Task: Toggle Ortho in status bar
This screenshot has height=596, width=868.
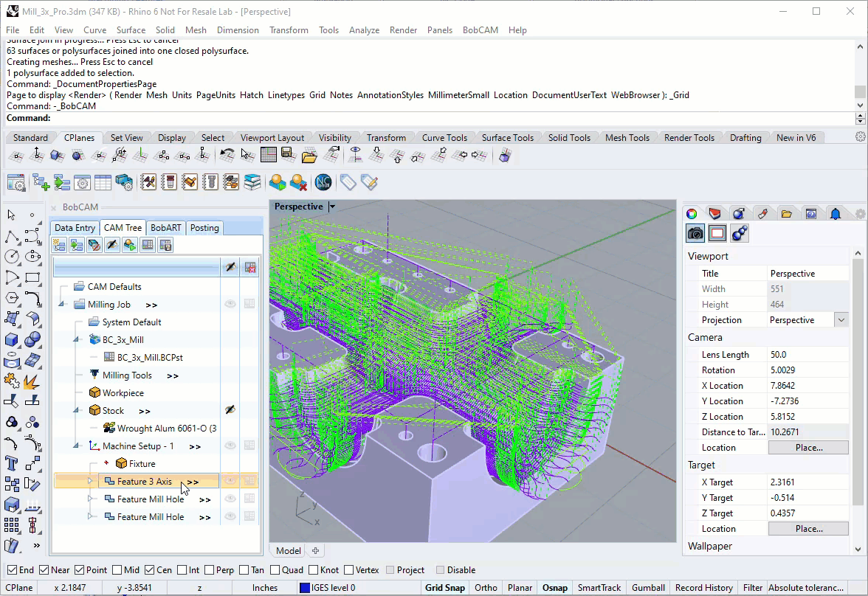Action: pyautogui.click(x=486, y=588)
